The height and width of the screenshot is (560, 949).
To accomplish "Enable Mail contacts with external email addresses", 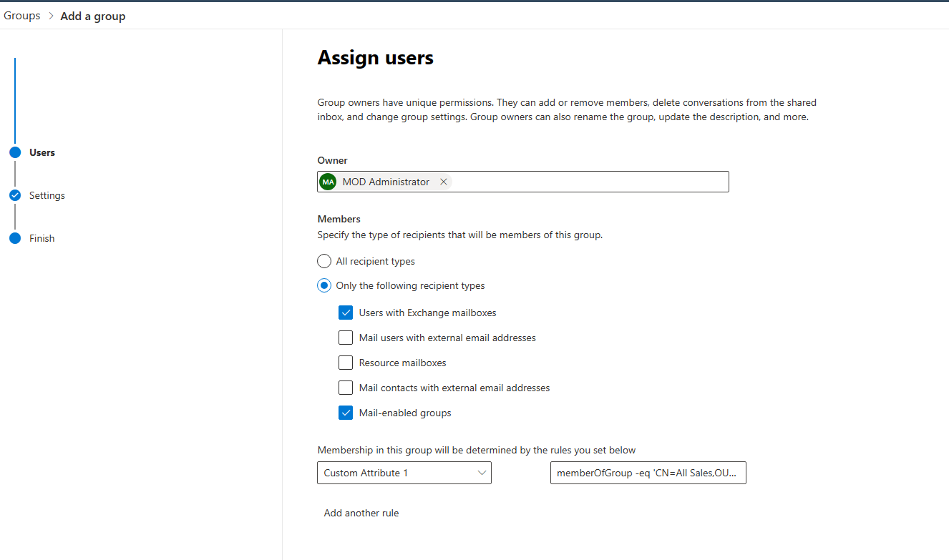I will pos(346,388).
